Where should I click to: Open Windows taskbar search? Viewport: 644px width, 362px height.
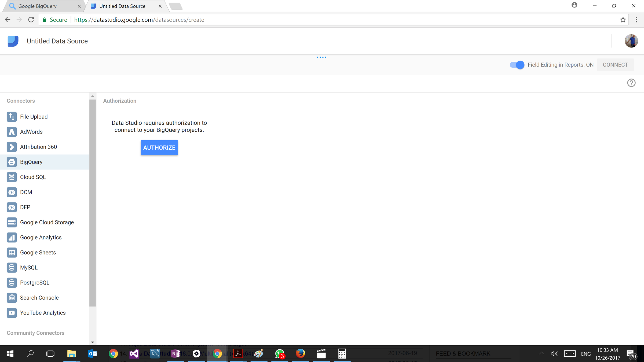30,354
